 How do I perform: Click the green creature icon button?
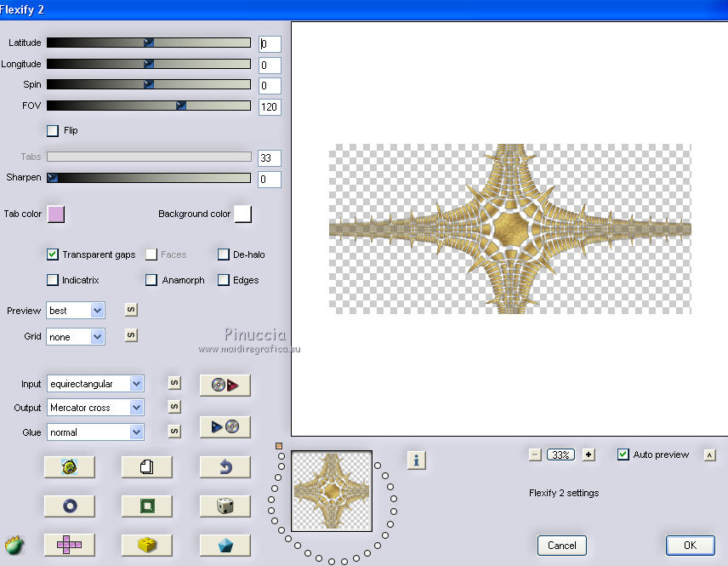point(70,467)
